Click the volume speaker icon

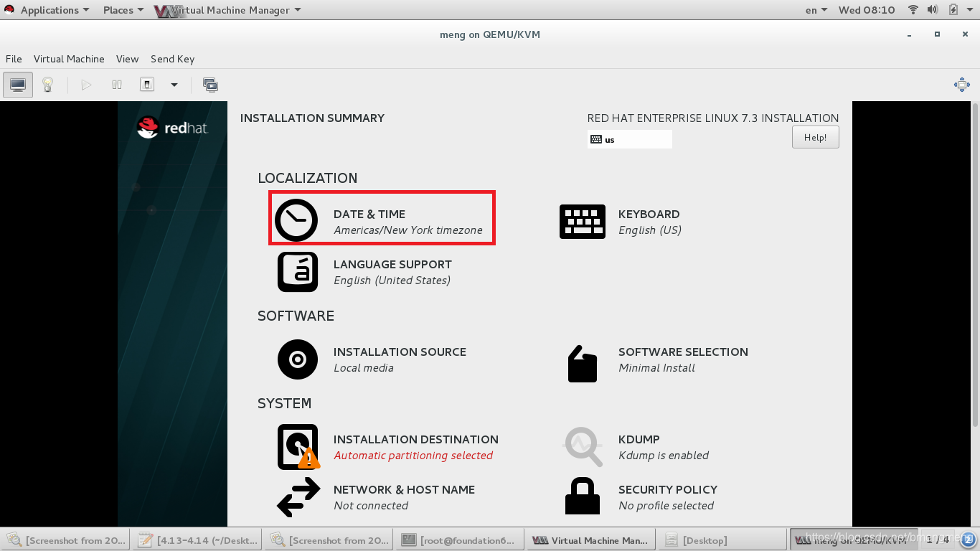click(933, 10)
